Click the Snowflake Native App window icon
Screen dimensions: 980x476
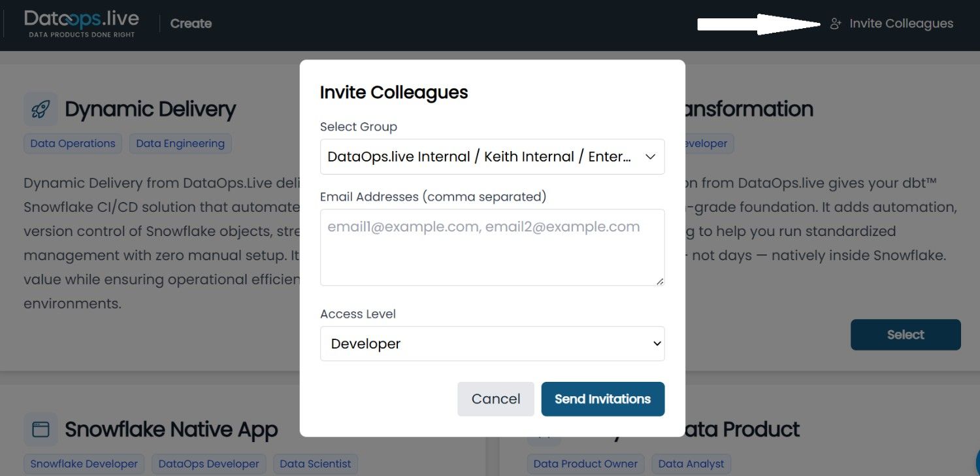coord(41,430)
